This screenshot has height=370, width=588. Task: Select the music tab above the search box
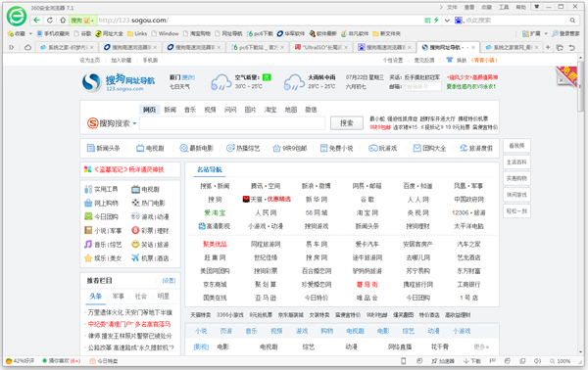(190, 110)
